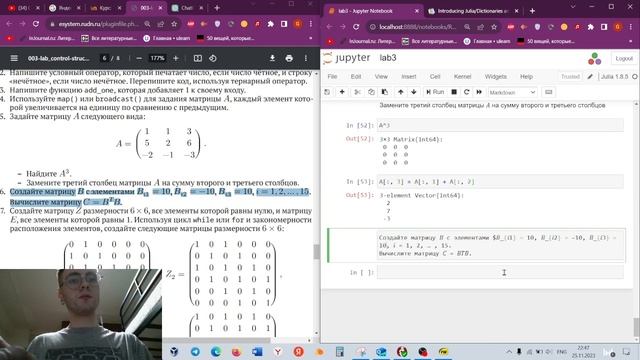Open the Jupyter Edit menu
This screenshot has width=640, height=360.
[356, 76]
